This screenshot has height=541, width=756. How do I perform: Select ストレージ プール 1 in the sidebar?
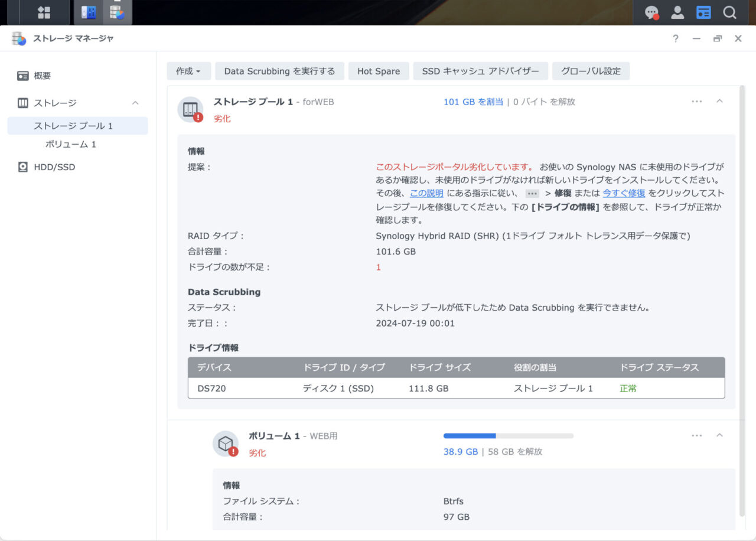point(77,126)
